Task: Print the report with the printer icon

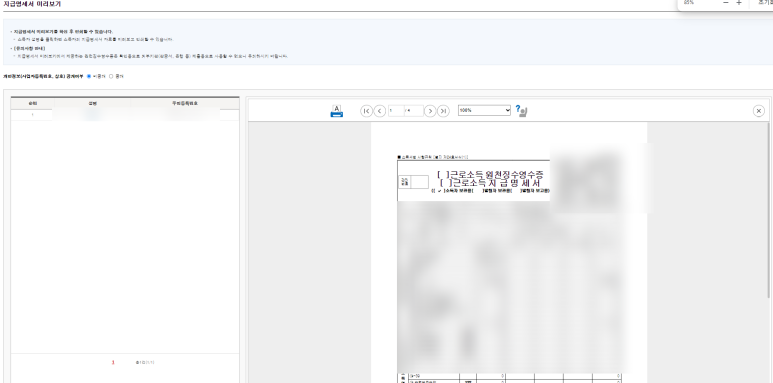Action: click(x=337, y=111)
